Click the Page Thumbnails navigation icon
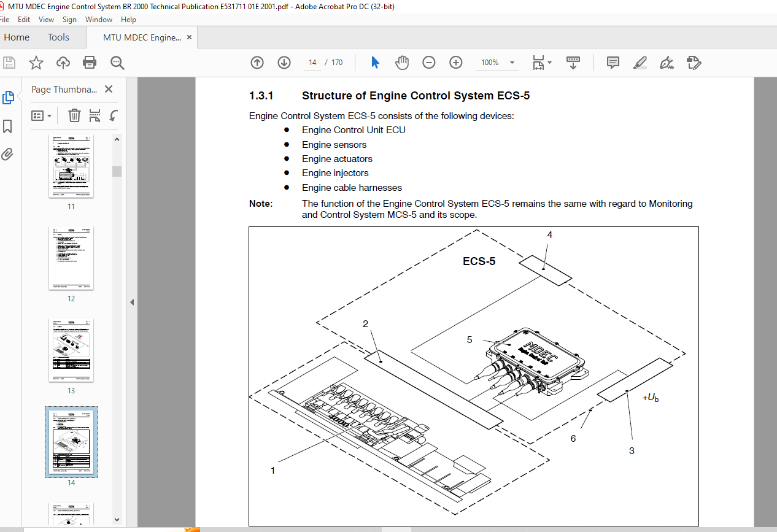This screenshot has width=777, height=532. [x=8, y=98]
